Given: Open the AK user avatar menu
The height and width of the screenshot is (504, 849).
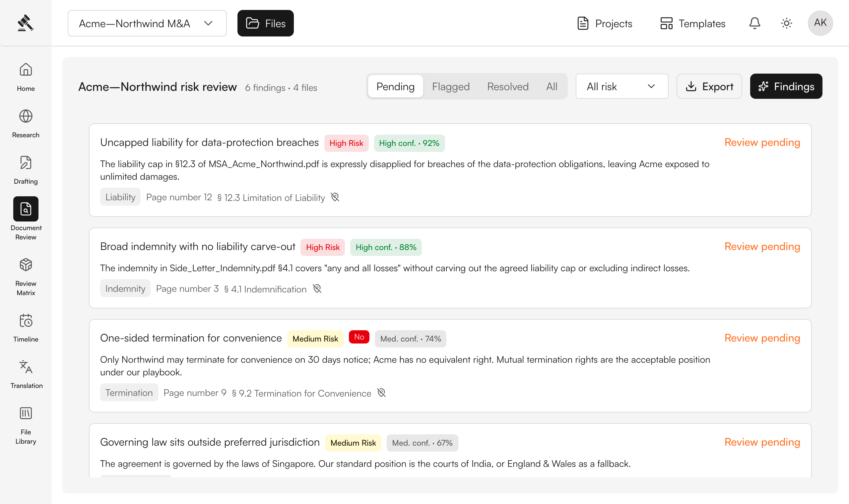Looking at the screenshot, I should coord(820,23).
